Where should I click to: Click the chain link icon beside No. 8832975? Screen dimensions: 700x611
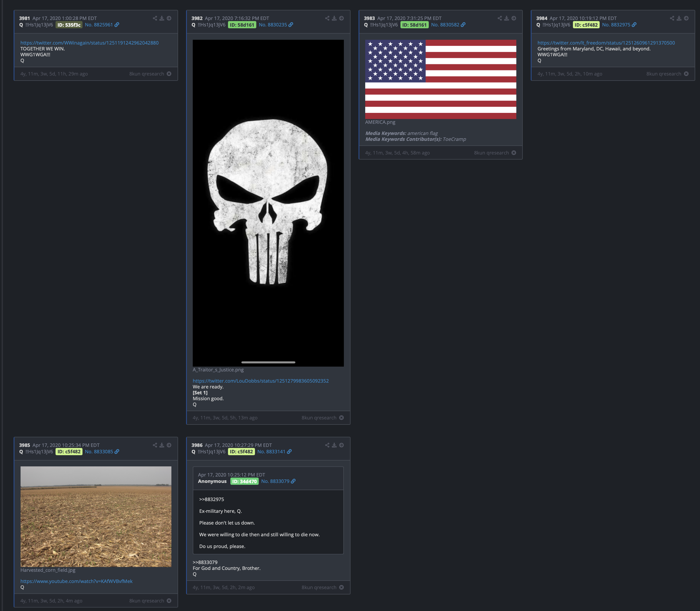click(634, 25)
